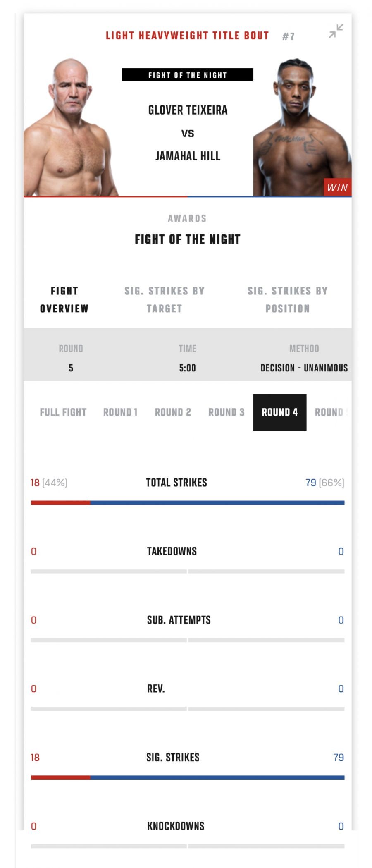Open Sig. Strikes by Target tab

pyautogui.click(x=165, y=300)
